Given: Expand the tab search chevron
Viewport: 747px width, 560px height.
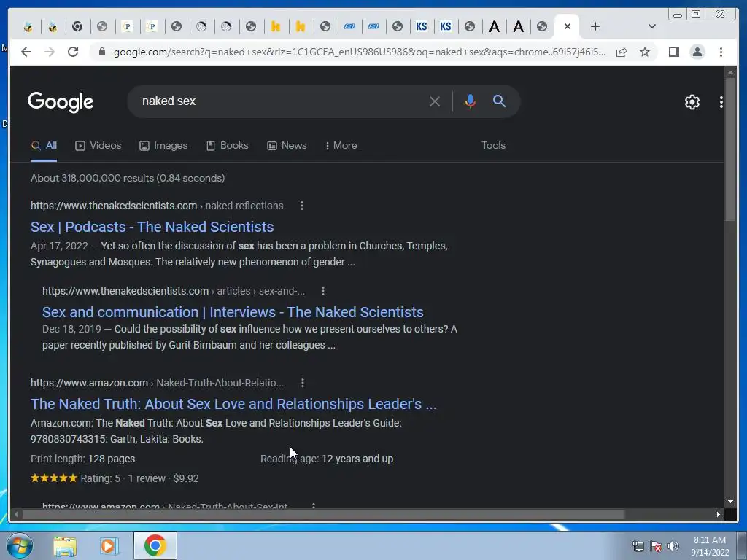Looking at the screenshot, I should click(652, 26).
